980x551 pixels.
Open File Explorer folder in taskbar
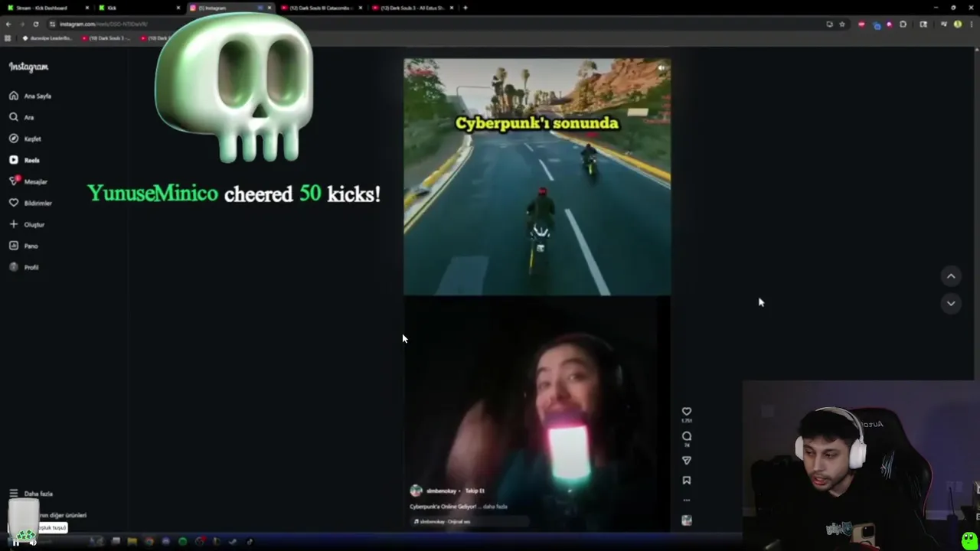[x=132, y=541]
